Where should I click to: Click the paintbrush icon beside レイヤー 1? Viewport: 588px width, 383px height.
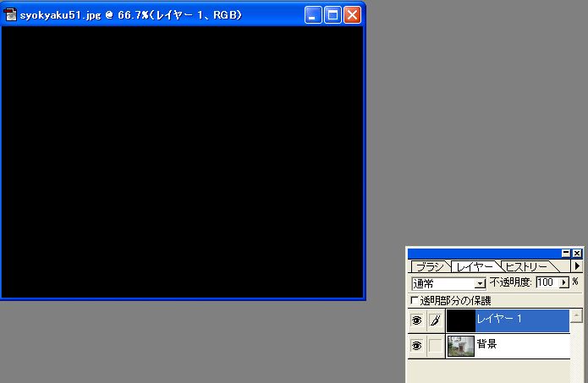coord(435,320)
